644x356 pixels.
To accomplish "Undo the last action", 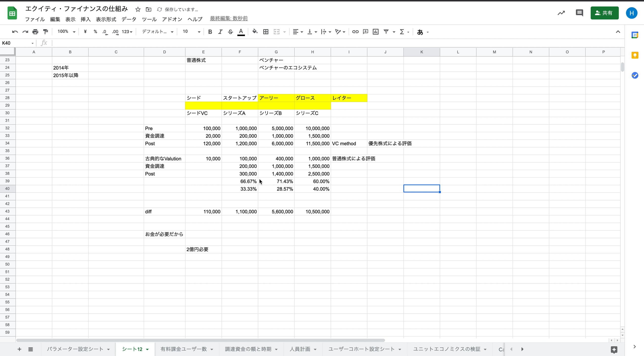I will click(15, 32).
